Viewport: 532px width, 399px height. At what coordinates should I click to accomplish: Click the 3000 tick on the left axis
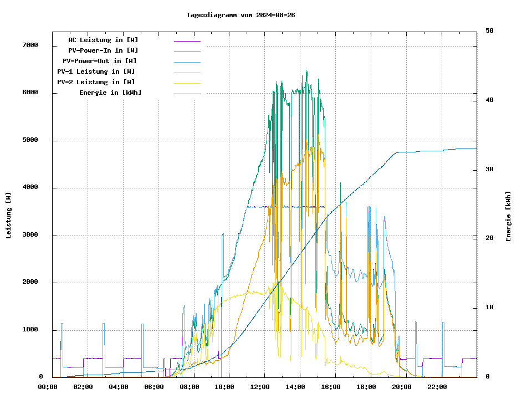point(30,236)
